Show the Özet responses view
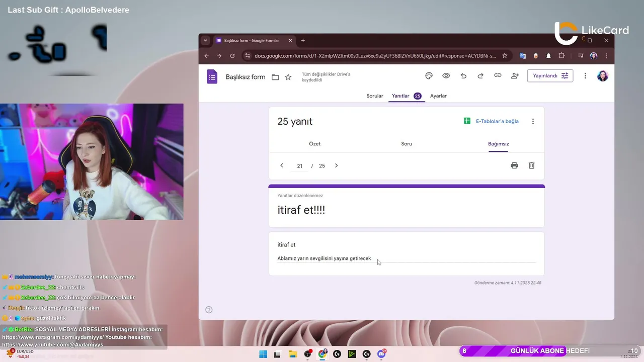644x362 pixels. (x=314, y=144)
